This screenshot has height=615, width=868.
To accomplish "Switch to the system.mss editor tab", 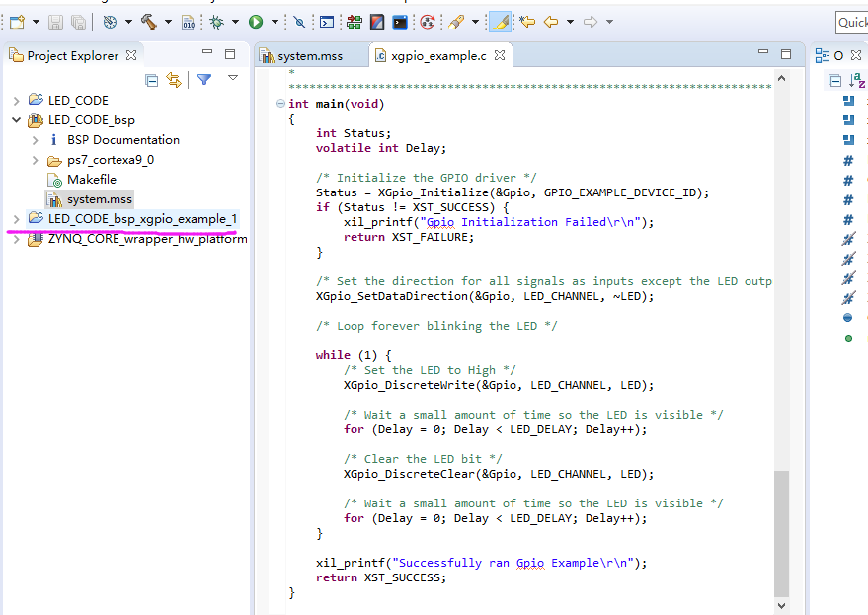I will pos(310,56).
